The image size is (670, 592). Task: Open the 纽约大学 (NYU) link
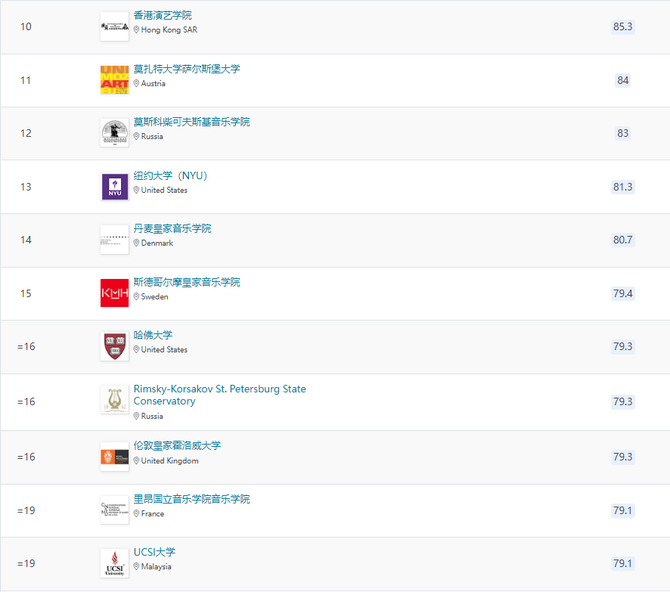click(170, 176)
